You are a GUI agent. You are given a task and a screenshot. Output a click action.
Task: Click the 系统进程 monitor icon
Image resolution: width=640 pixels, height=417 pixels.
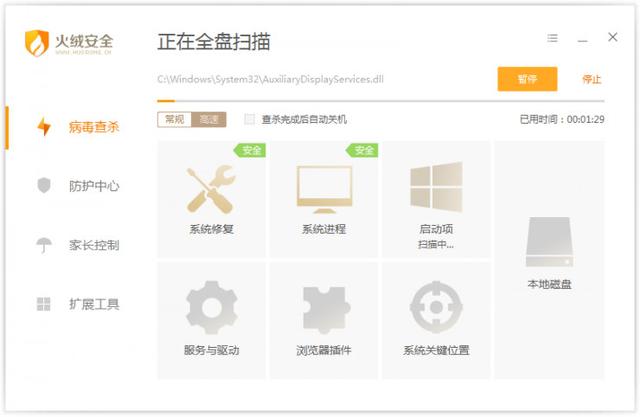point(324,189)
